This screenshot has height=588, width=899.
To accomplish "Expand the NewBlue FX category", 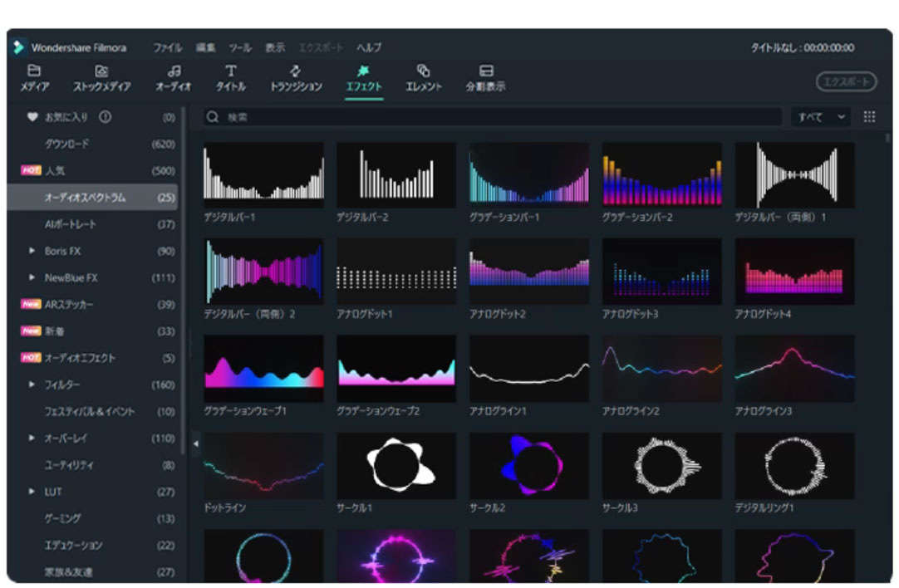I will (x=32, y=277).
